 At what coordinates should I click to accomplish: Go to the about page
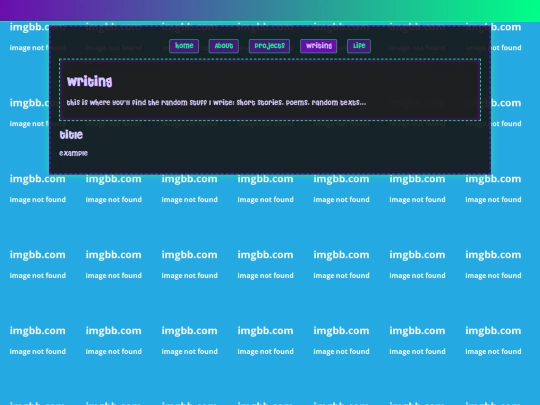(x=224, y=46)
